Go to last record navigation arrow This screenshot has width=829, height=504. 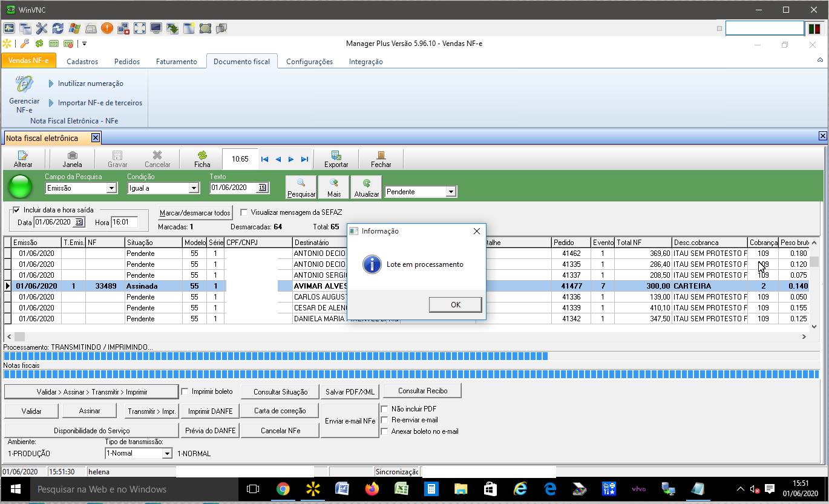[x=304, y=159]
